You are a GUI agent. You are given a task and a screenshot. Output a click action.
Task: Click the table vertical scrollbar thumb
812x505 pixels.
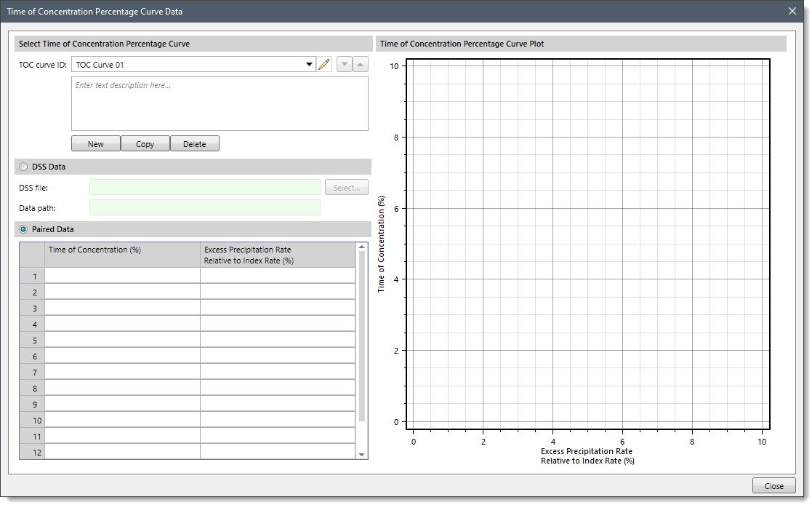click(x=361, y=336)
